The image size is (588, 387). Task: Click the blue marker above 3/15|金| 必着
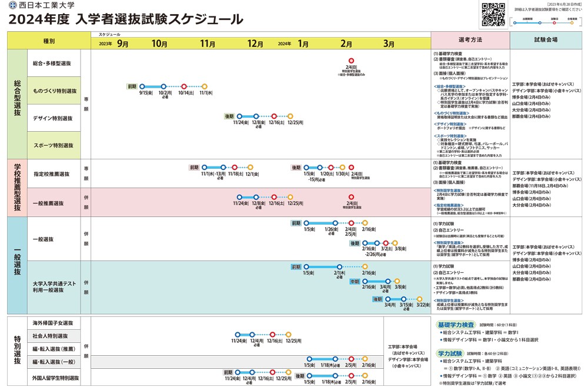click(403, 299)
